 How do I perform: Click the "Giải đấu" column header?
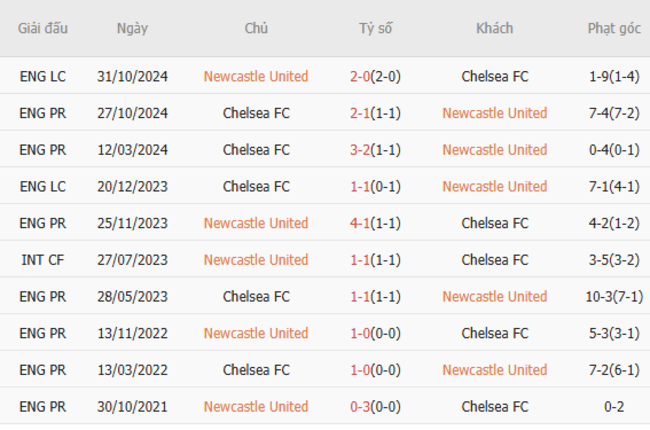pos(43,28)
